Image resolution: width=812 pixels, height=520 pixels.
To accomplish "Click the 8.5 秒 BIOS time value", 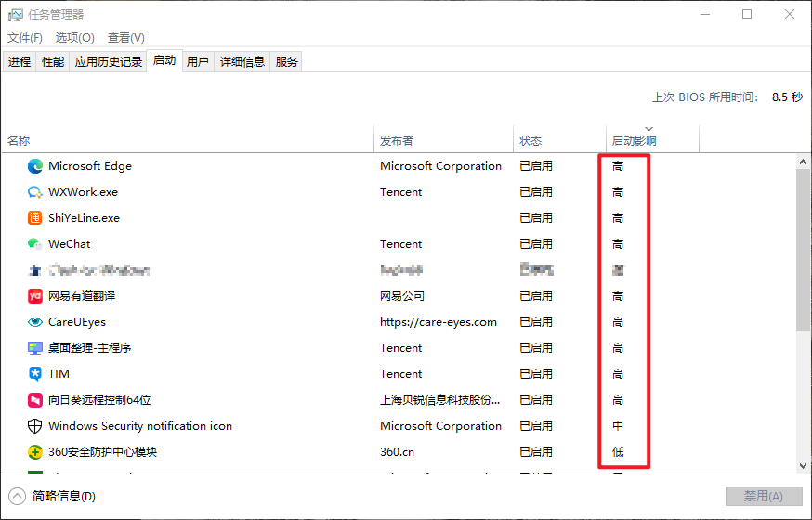I will point(787,97).
